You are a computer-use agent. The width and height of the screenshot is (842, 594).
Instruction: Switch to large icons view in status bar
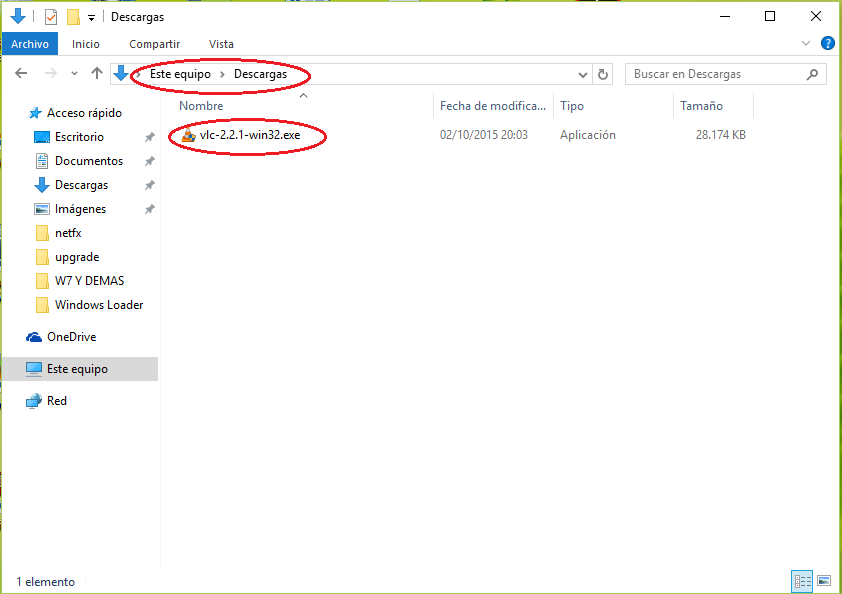tap(824, 581)
